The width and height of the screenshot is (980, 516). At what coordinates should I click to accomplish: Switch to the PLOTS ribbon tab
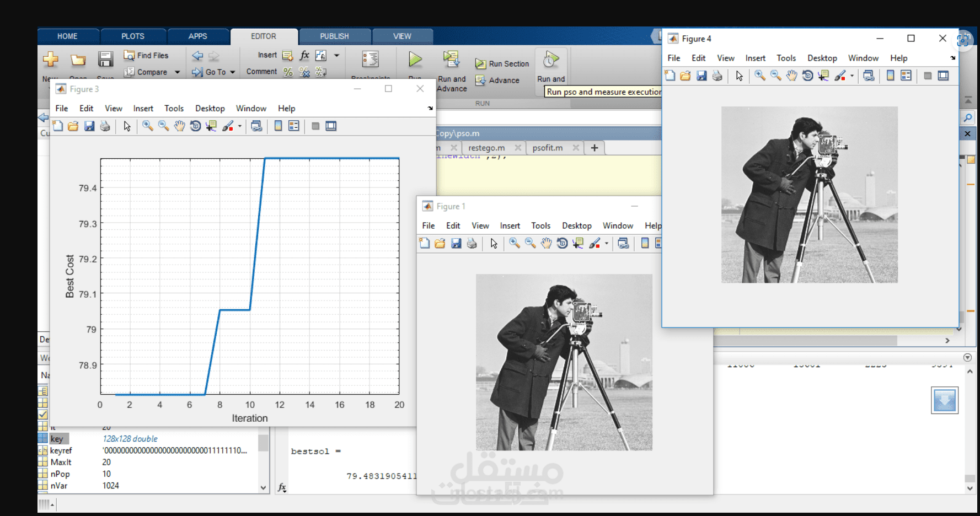click(x=133, y=36)
